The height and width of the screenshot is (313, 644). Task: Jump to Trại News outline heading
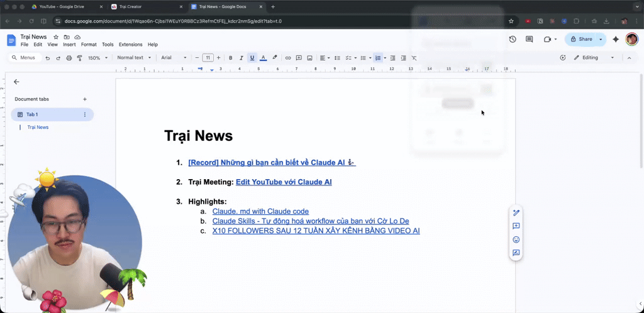point(38,127)
